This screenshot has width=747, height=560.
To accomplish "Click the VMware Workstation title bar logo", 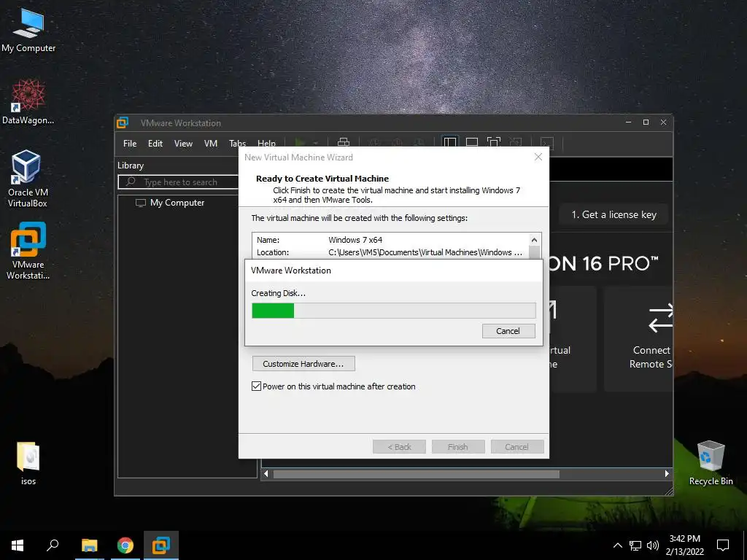I will (123, 122).
